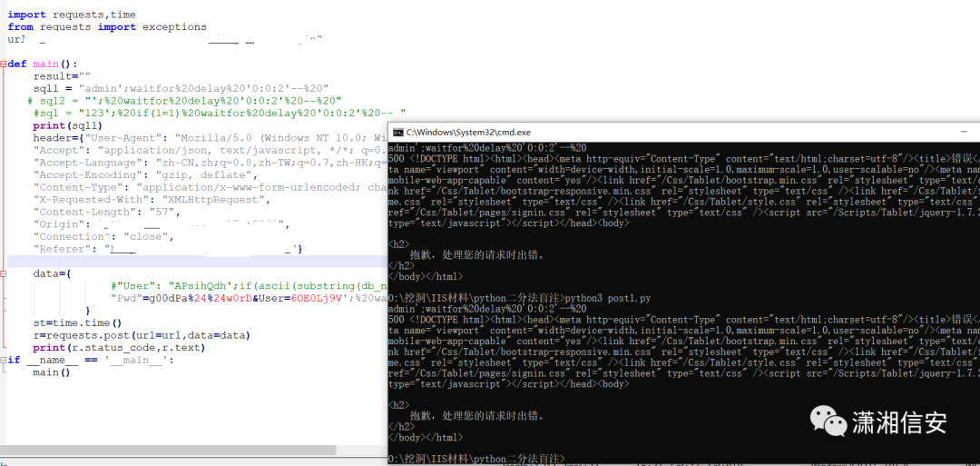
Task: Click the sql1 = "admin';waitfor..." line
Action: [x=181, y=88]
